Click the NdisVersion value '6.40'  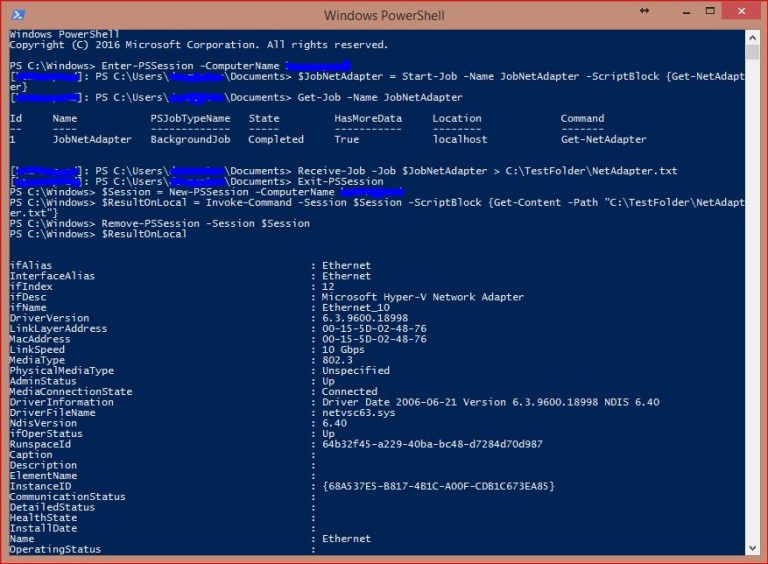[335, 423]
